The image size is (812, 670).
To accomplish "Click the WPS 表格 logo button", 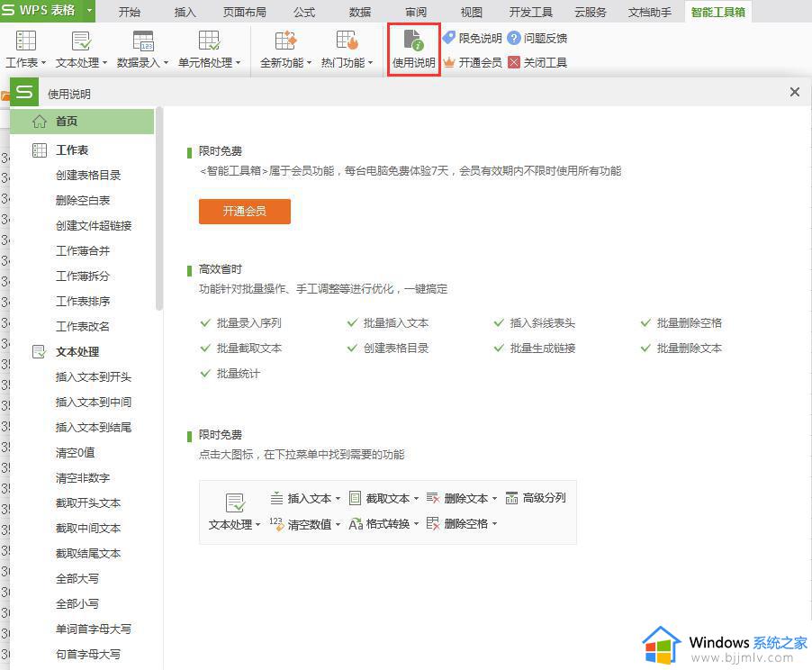I will [41, 11].
